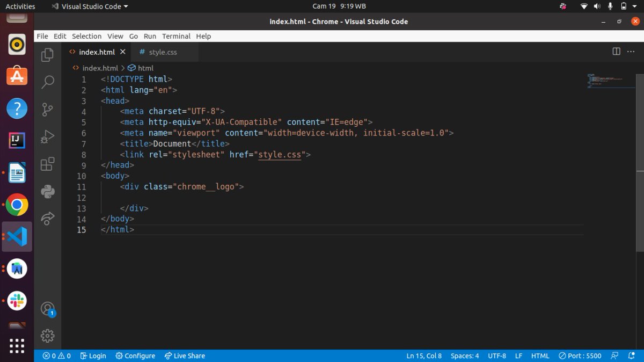Image resolution: width=644 pixels, height=362 pixels.
Task: Open Source Control view
Action: click(x=48, y=109)
